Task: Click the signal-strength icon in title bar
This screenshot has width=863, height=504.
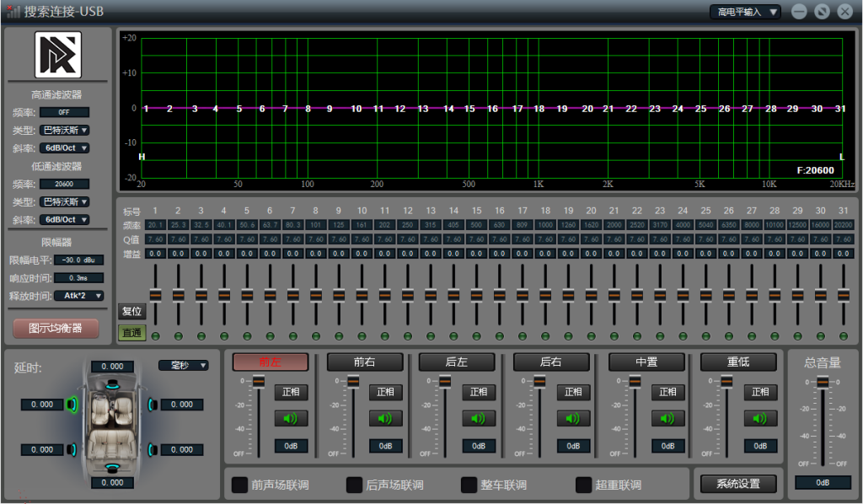Action: (13, 10)
